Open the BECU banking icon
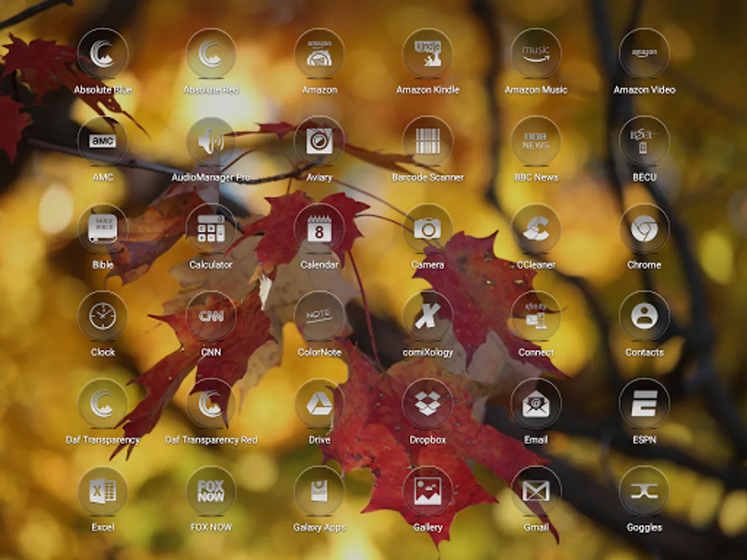The height and width of the screenshot is (560, 747). (644, 141)
